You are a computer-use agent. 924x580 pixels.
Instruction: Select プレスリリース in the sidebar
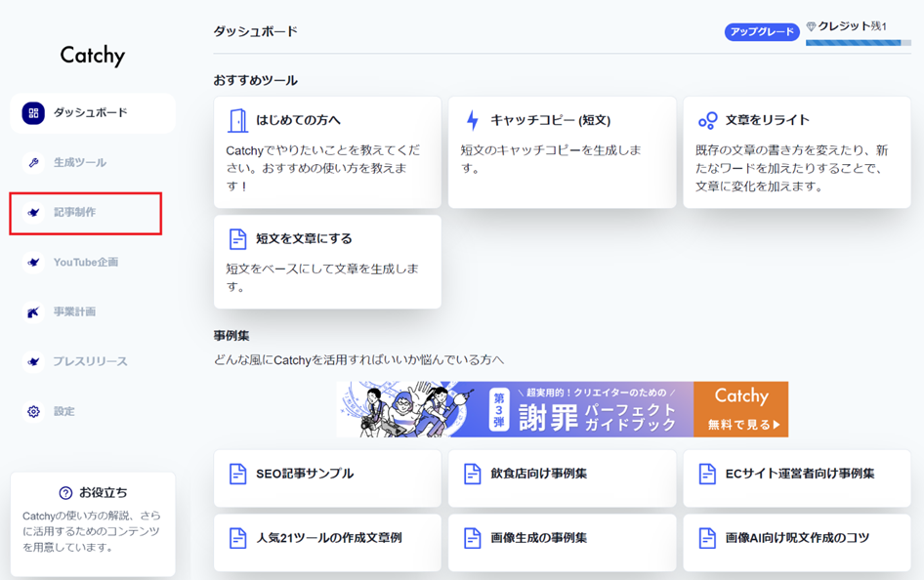[93, 361]
